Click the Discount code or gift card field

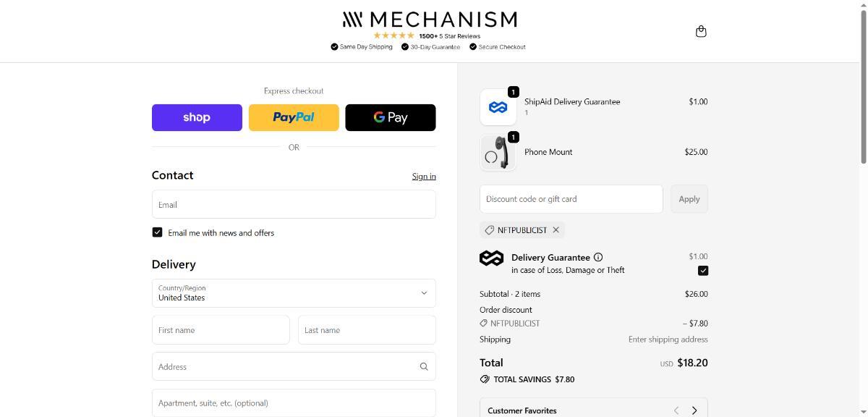coord(571,199)
